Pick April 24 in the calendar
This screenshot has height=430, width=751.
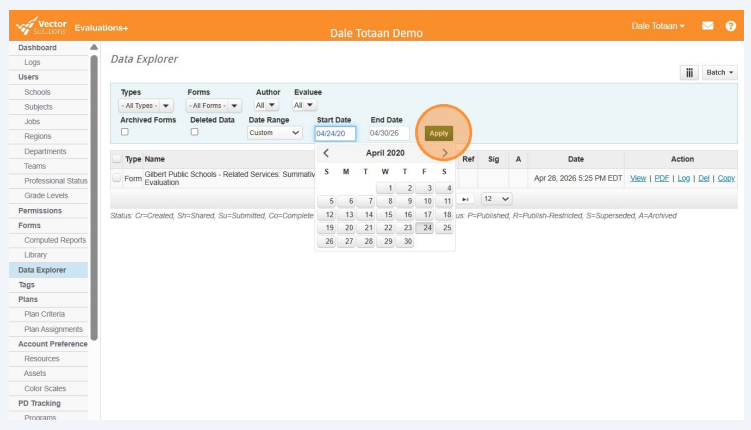coord(425,228)
